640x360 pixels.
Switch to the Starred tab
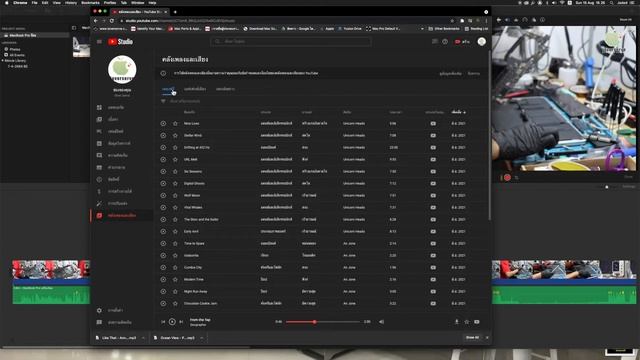coord(225,89)
